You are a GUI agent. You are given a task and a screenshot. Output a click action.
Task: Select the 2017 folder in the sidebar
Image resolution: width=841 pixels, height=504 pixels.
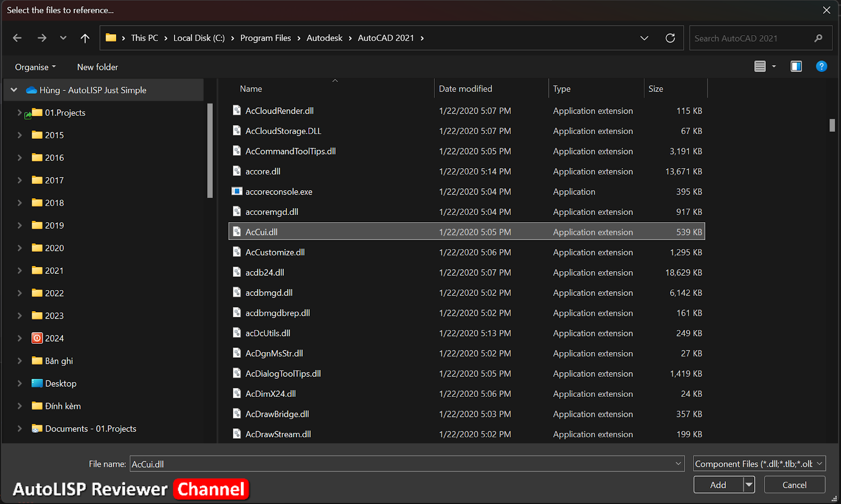pos(48,180)
